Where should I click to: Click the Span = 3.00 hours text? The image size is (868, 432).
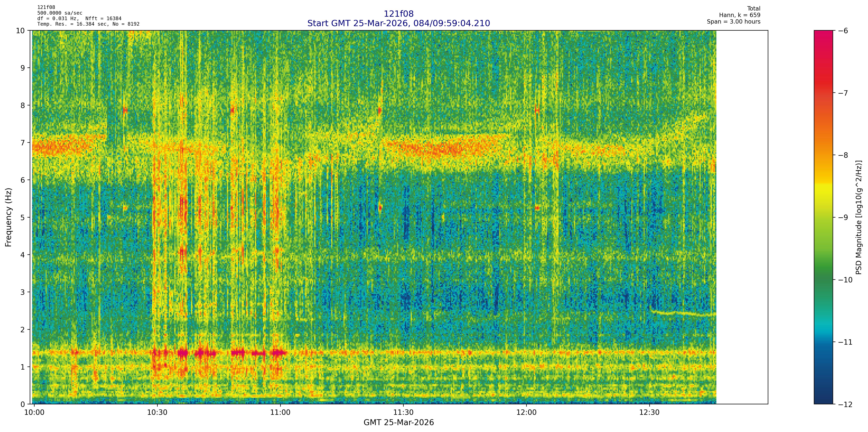click(734, 21)
